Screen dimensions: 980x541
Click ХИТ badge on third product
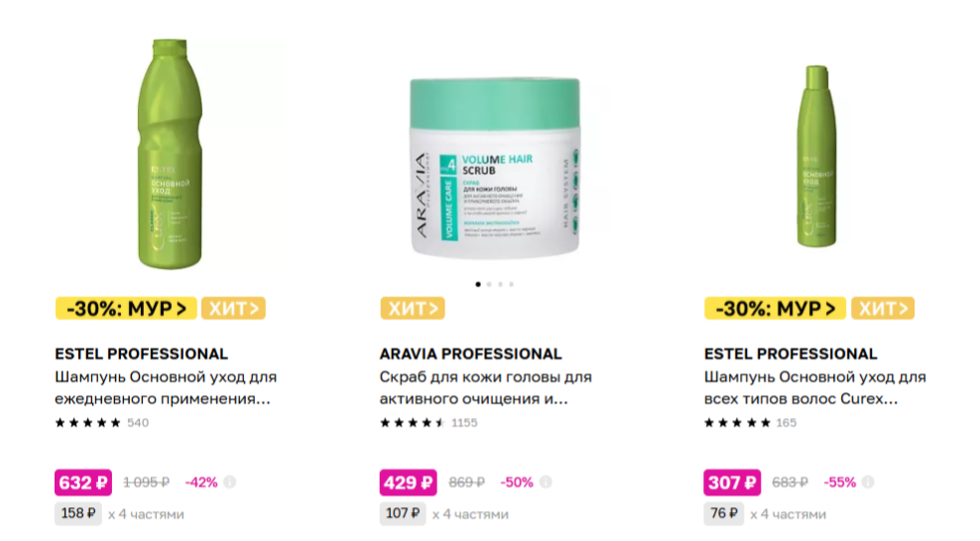click(x=883, y=309)
